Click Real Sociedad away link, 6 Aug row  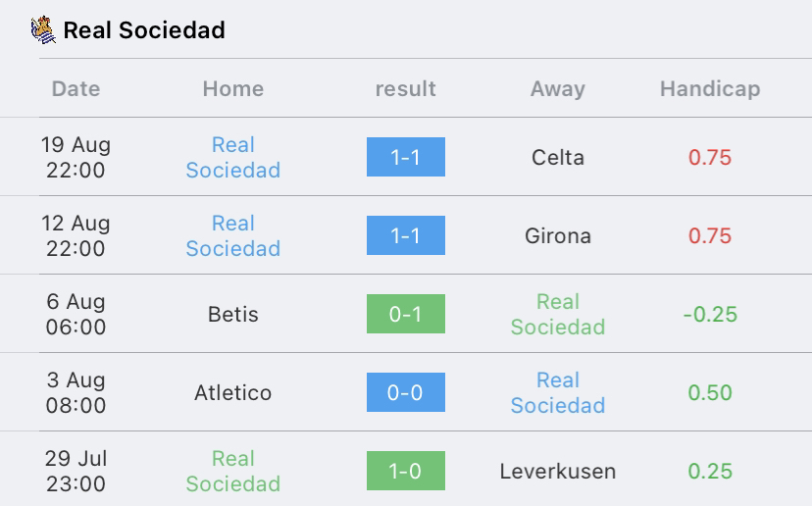click(x=557, y=314)
